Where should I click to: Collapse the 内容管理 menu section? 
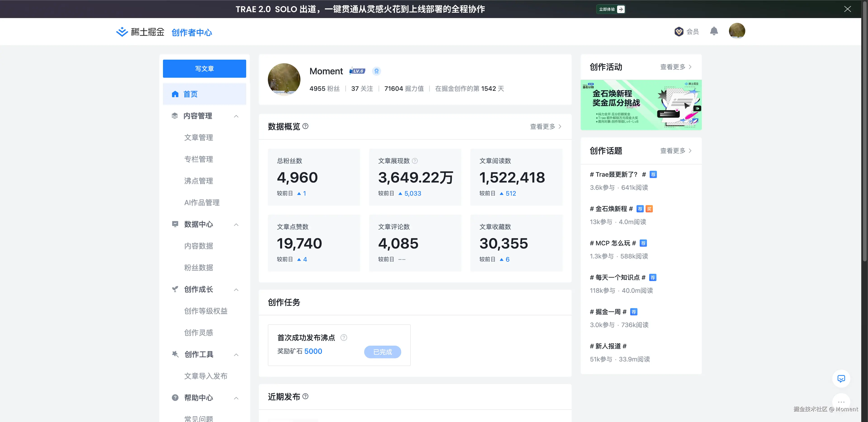coord(236,116)
